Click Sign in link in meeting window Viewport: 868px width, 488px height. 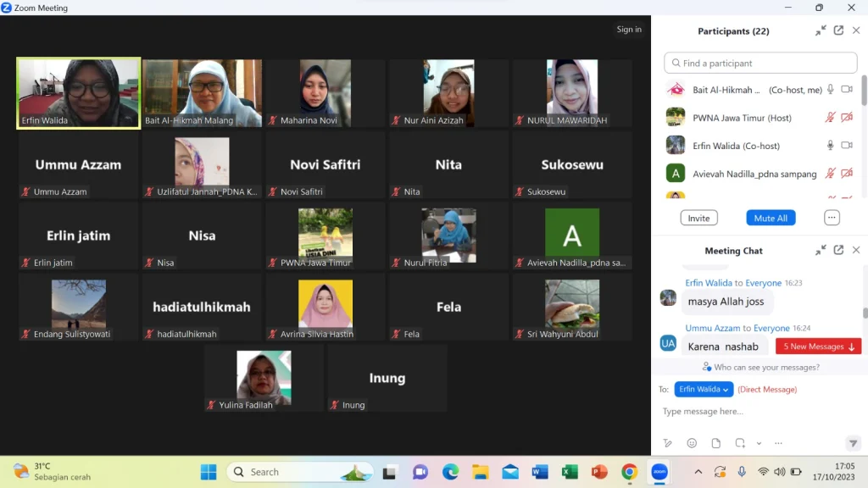(x=629, y=30)
